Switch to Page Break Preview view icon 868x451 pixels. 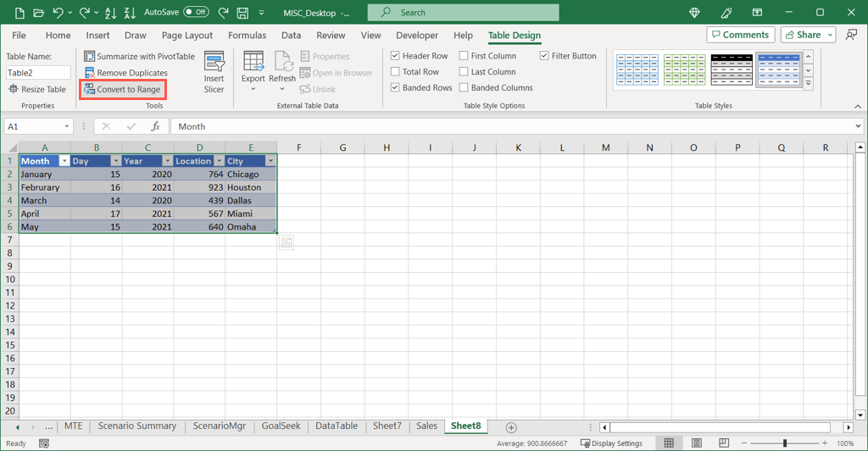click(723, 443)
